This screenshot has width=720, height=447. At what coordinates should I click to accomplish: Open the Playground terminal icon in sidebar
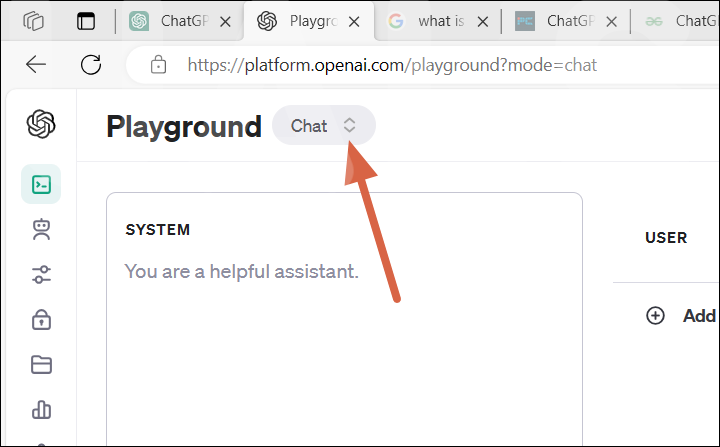point(41,185)
